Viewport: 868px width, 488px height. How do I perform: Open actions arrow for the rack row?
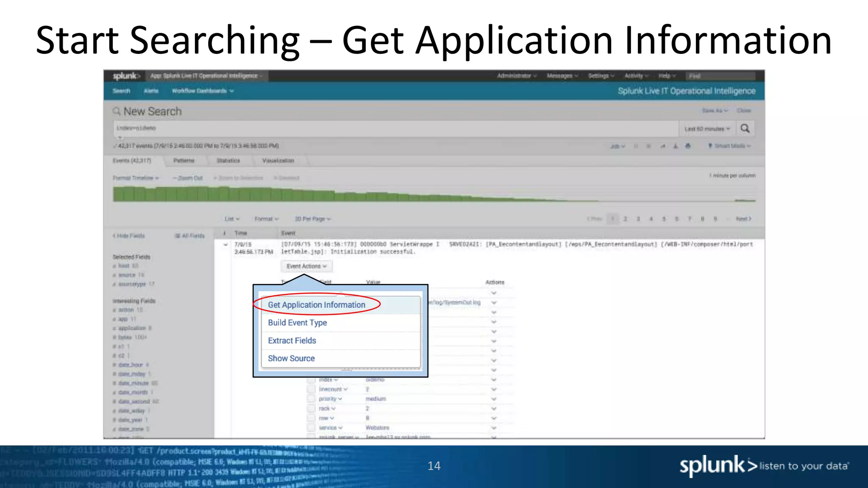(494, 409)
